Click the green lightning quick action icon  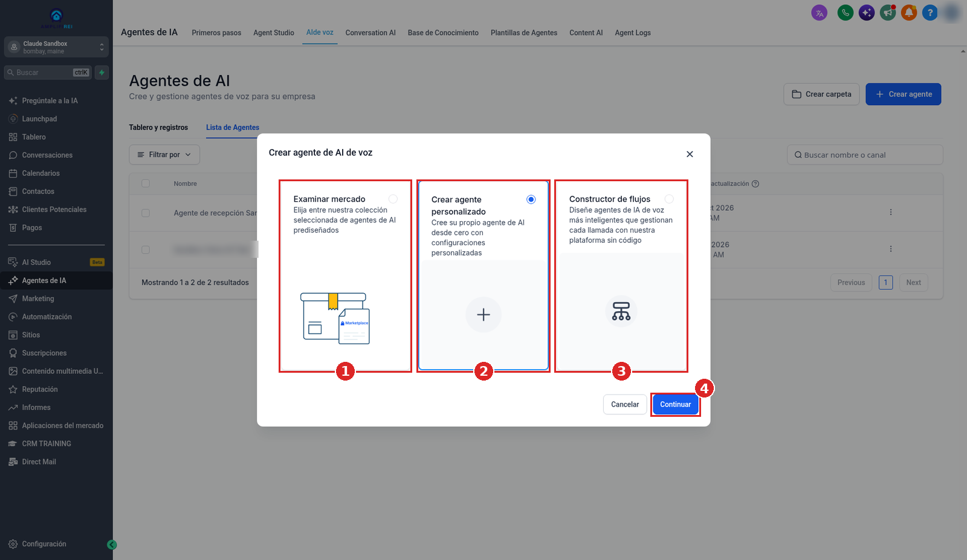pos(102,72)
